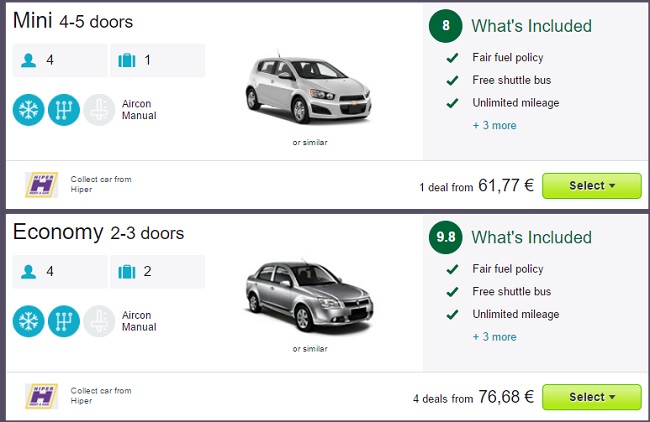The width and height of the screenshot is (650, 422).
Task: Click the 9.8 rating badge for Economy
Action: 446,237
